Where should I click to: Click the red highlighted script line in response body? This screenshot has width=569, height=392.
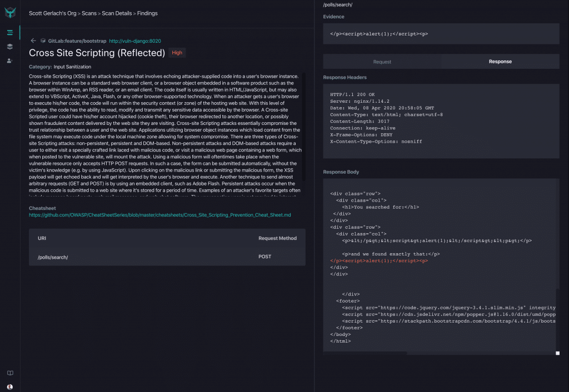pos(379,261)
